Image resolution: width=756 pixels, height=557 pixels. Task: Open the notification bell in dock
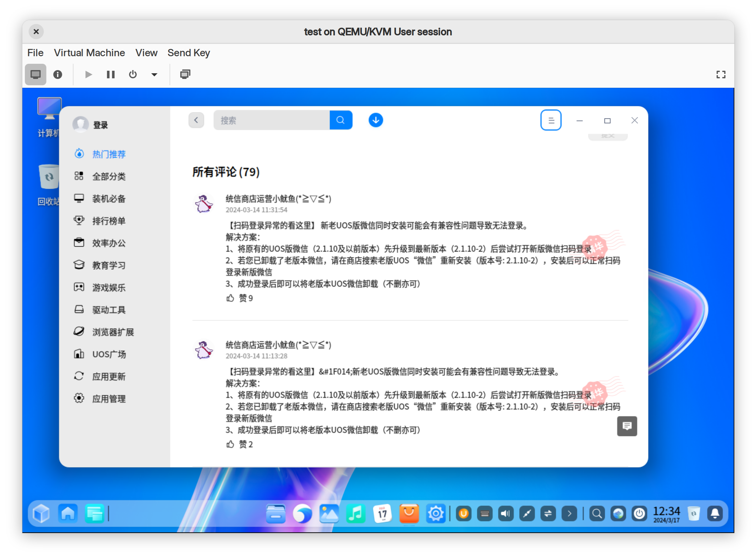point(715,513)
